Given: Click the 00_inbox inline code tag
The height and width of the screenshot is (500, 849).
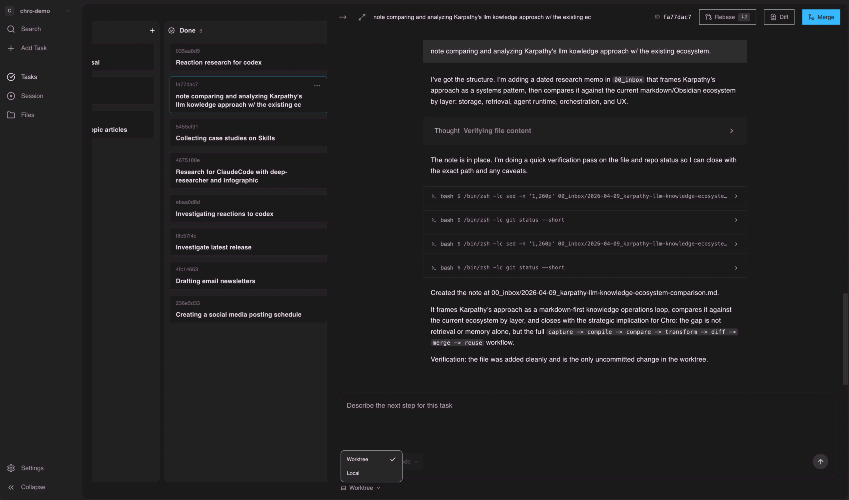Looking at the screenshot, I should coord(628,80).
